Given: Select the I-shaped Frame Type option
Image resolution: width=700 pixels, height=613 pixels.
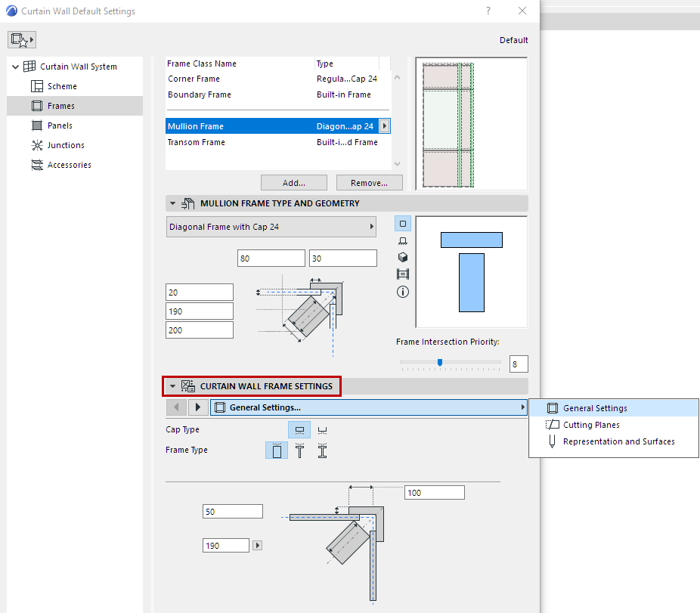Looking at the screenshot, I should click(322, 450).
